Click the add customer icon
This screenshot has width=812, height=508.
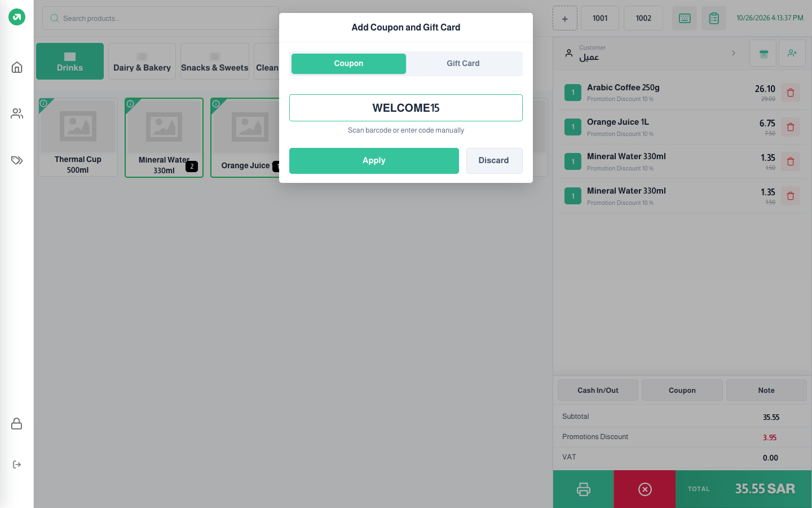click(x=792, y=53)
